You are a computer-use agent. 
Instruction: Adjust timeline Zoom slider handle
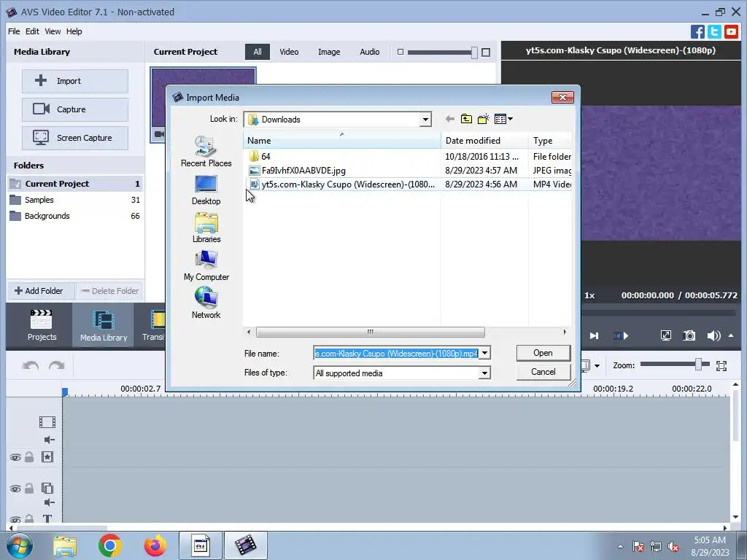698,365
